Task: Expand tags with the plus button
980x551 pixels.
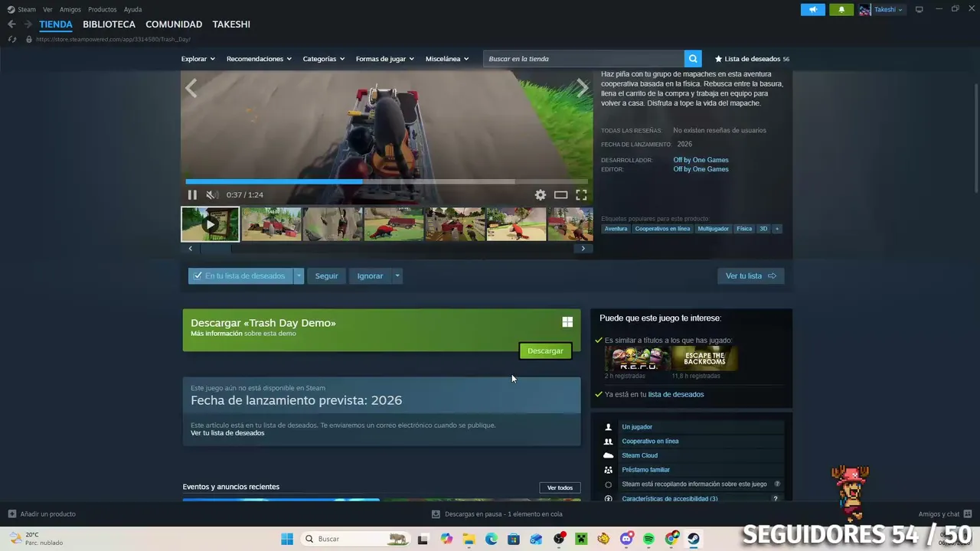Action: pyautogui.click(x=777, y=229)
